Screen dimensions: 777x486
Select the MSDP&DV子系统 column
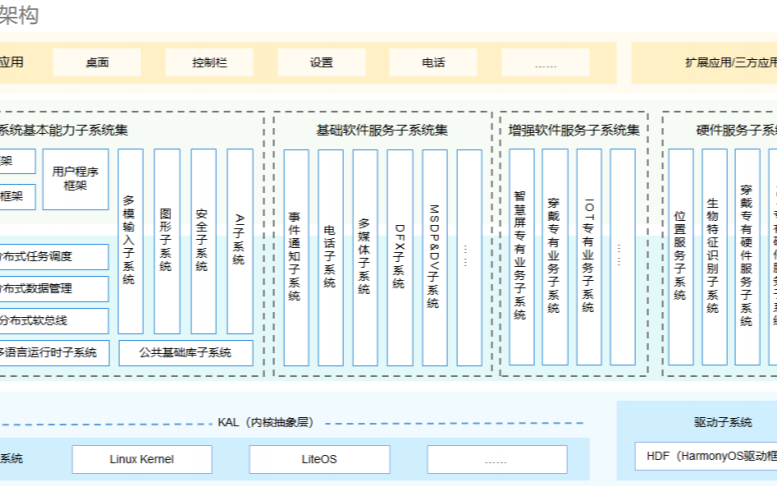click(x=435, y=258)
